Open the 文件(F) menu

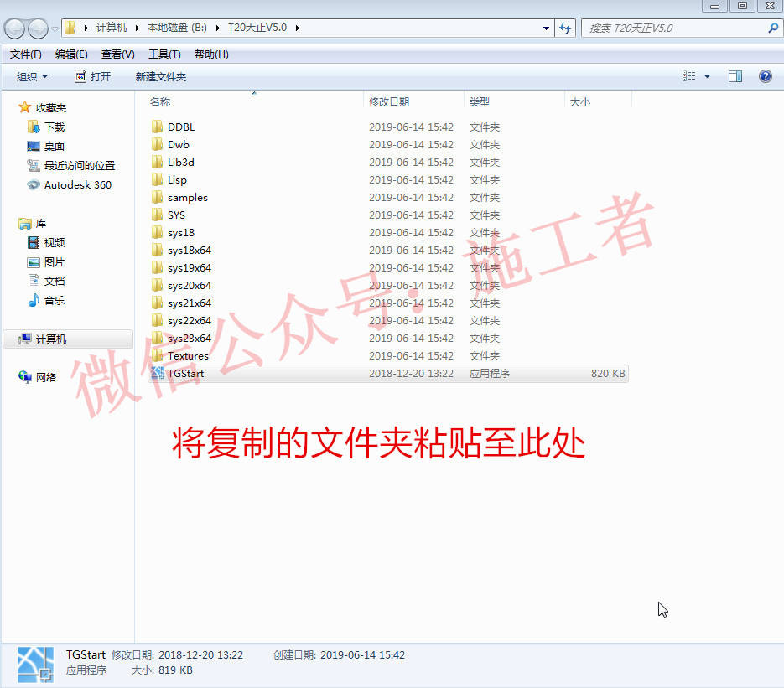pyautogui.click(x=25, y=54)
